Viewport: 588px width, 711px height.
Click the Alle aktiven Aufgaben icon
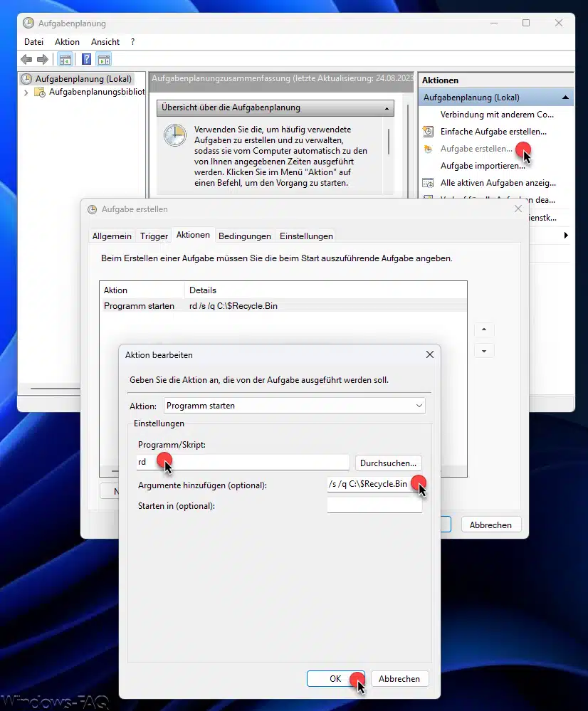coord(428,183)
